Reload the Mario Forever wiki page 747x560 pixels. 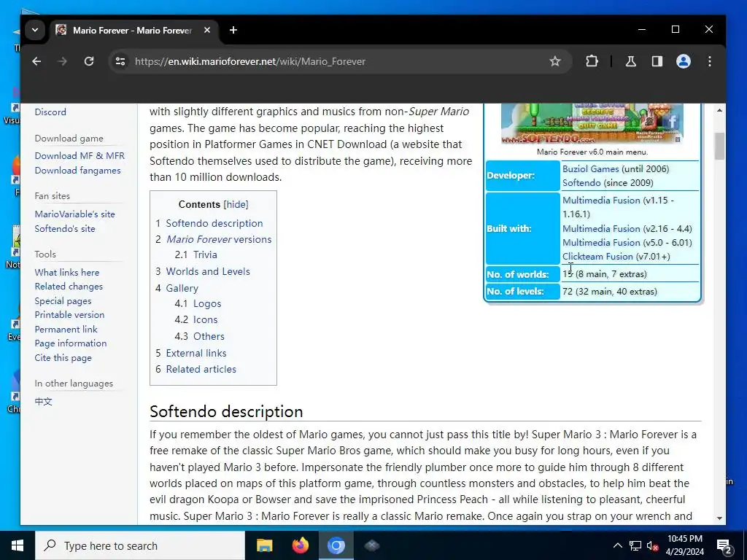(88, 61)
